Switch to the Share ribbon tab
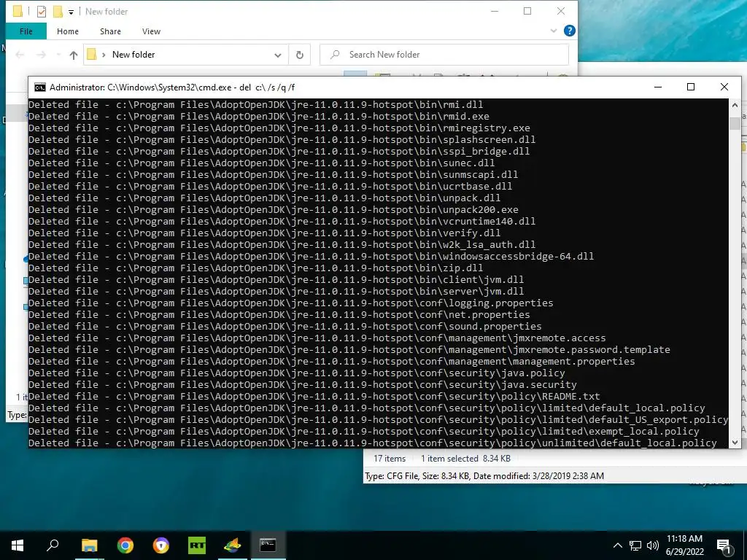Screen dimensions: 747x560 click(x=110, y=31)
